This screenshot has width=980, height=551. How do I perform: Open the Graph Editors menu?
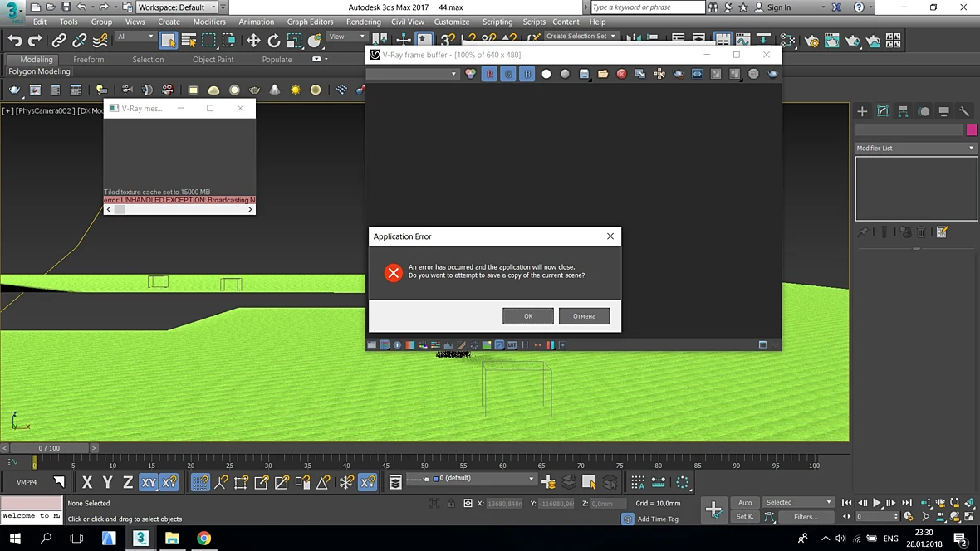point(310,22)
